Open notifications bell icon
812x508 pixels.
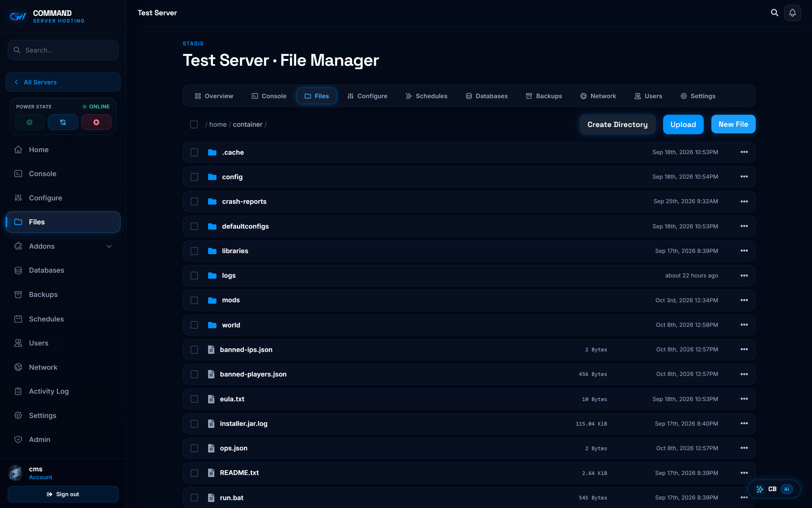click(792, 13)
